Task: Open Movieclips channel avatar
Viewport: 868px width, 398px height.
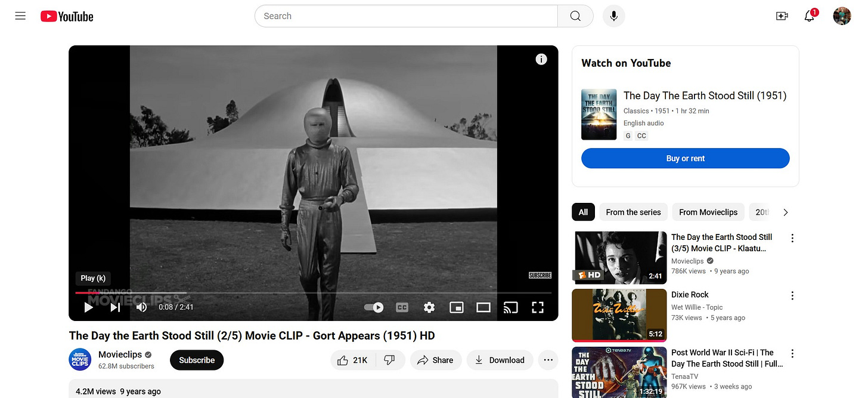Action: coord(80,360)
